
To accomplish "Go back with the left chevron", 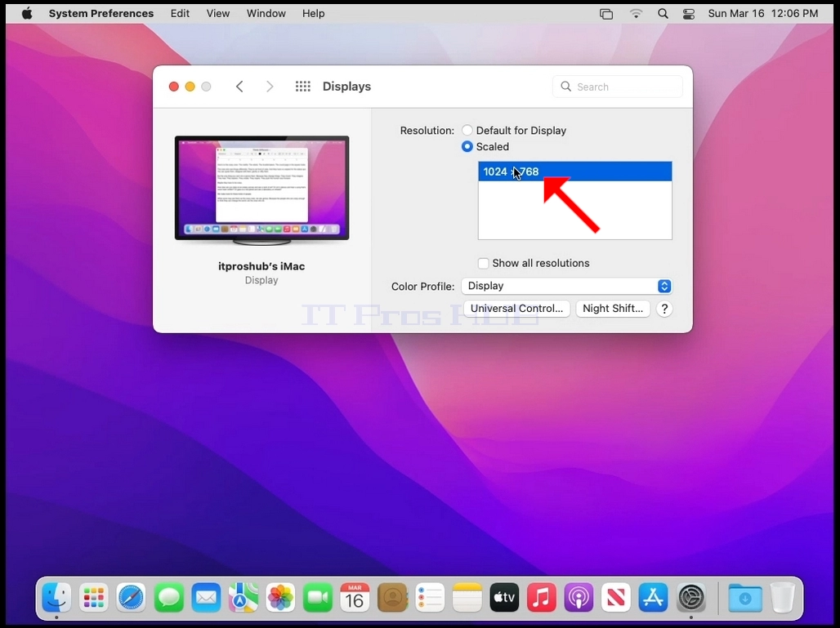I will [x=239, y=87].
